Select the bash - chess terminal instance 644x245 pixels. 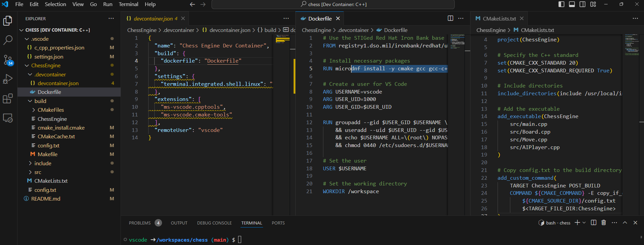(x=555, y=223)
